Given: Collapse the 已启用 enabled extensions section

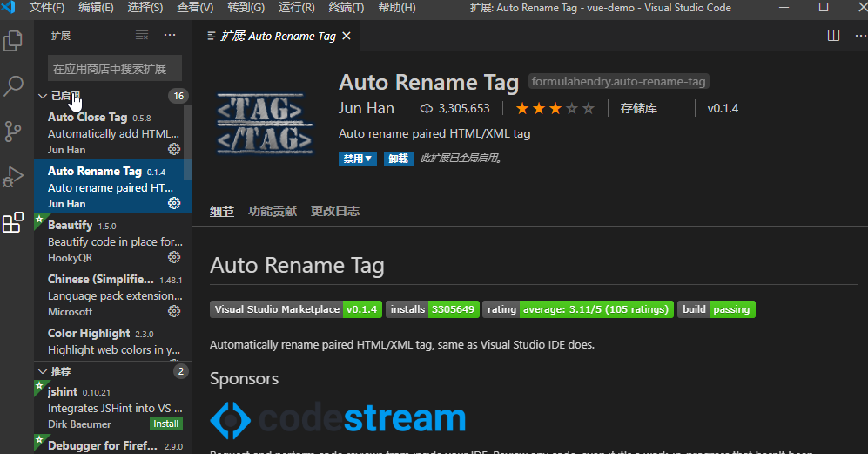Looking at the screenshot, I should click(x=43, y=96).
